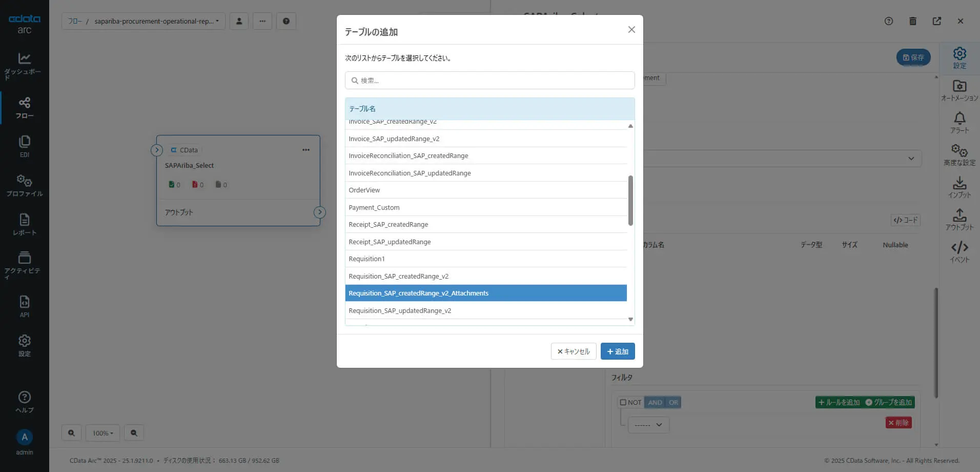Open the 100% zoom level dropdown
980x472 pixels.
[x=103, y=433]
